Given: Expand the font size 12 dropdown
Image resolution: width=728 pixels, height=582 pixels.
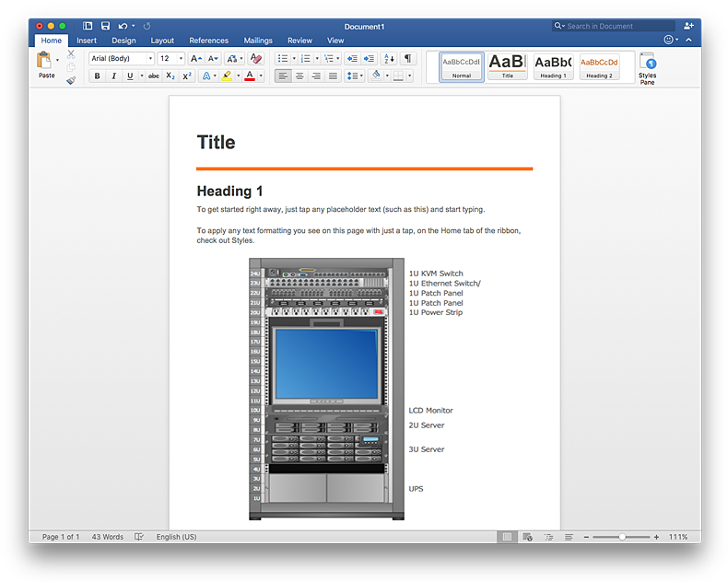Looking at the screenshot, I should click(x=179, y=58).
